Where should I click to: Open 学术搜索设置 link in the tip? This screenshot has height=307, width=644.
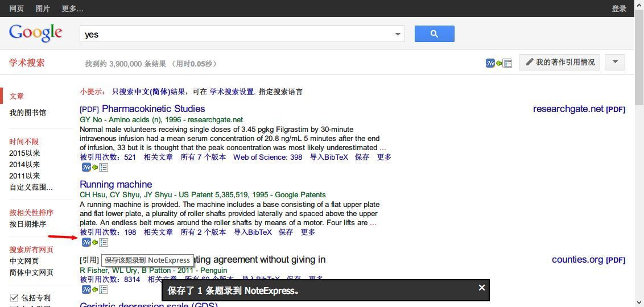pos(232,92)
